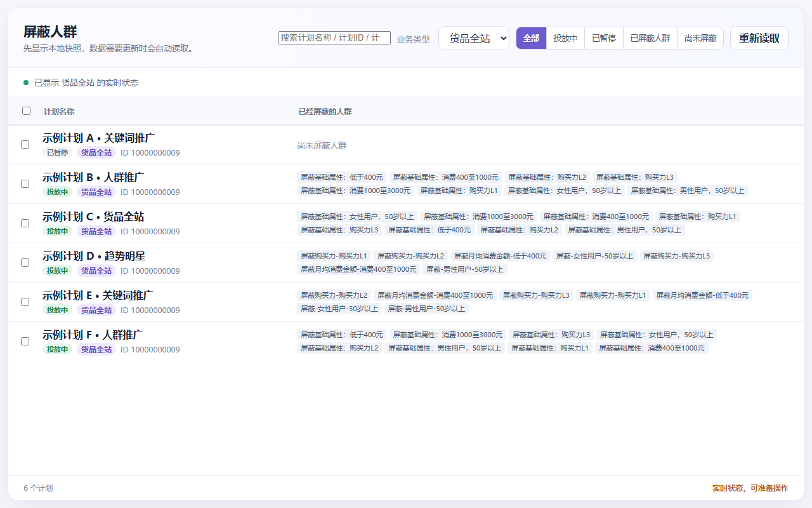Tick the checkbox for 示例计划 F • 人群推广
This screenshot has height=508, width=812.
(25, 341)
